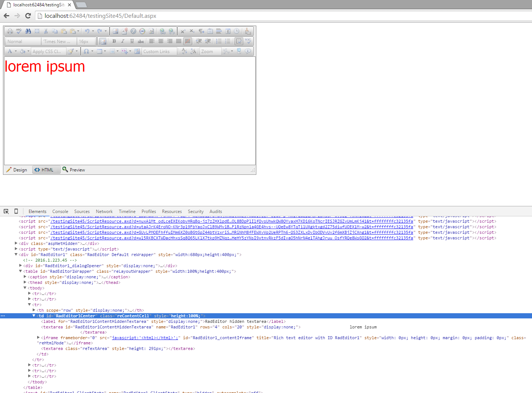
Task: Open the Image Manager tool
Action: [116, 31]
